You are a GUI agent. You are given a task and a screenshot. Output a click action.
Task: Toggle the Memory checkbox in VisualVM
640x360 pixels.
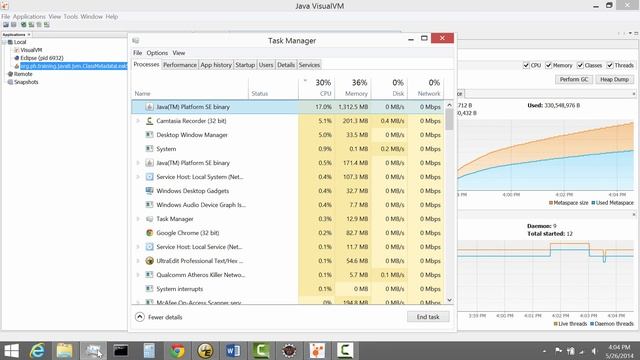point(549,65)
